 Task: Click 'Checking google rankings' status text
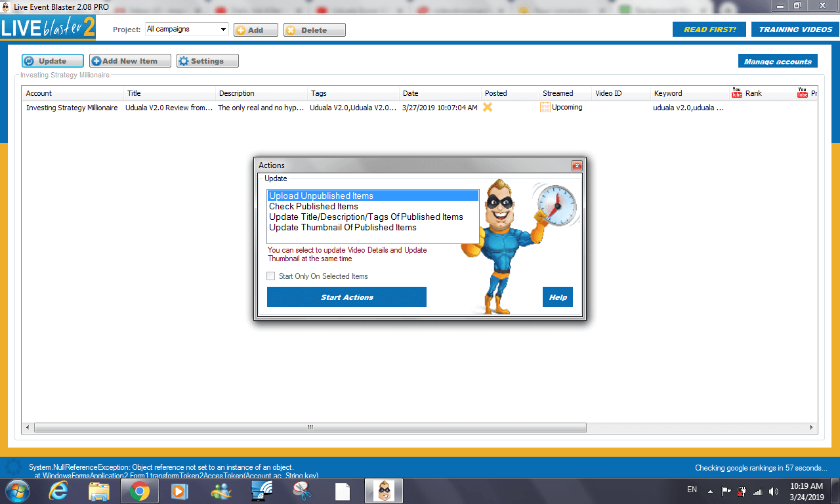(761, 468)
